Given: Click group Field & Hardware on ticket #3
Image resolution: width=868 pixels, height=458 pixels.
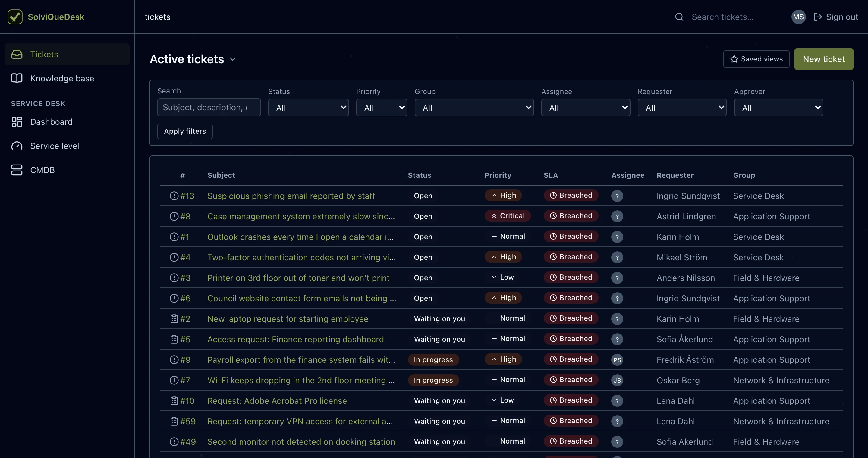Looking at the screenshot, I should [766, 278].
